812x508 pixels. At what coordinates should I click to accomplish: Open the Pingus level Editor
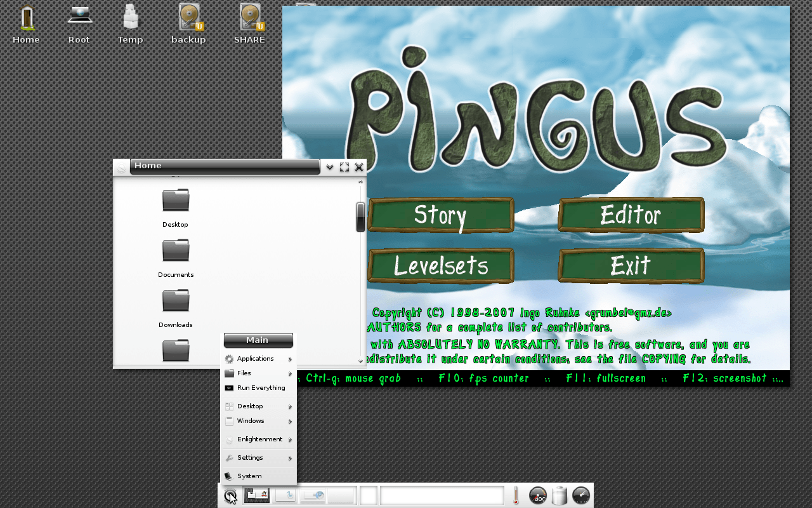(x=631, y=215)
